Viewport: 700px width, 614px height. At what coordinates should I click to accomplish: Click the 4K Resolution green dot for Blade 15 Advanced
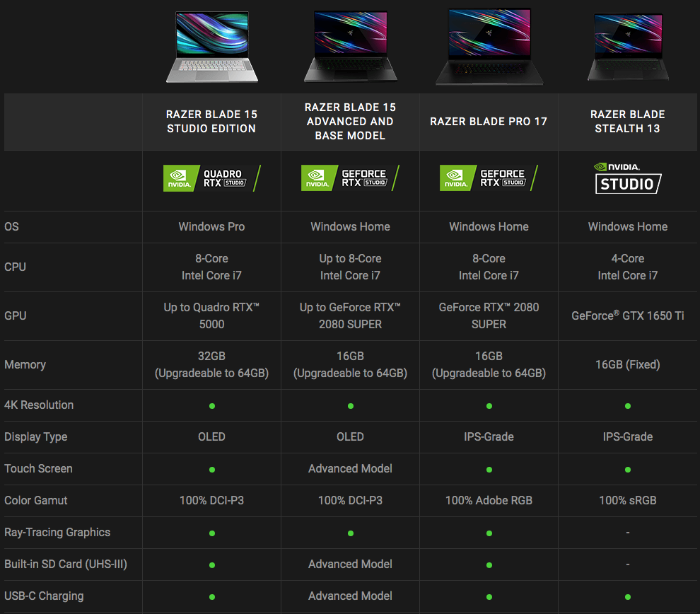(351, 406)
